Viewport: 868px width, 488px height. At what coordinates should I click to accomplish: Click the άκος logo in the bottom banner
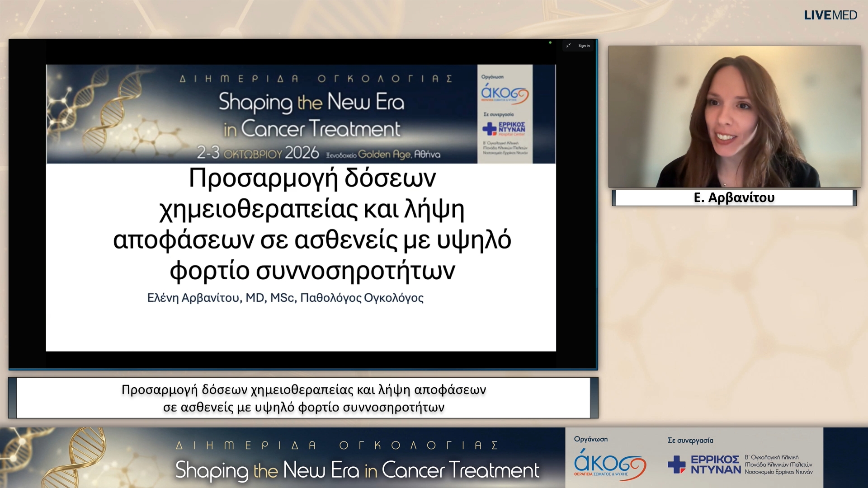pyautogui.click(x=610, y=464)
